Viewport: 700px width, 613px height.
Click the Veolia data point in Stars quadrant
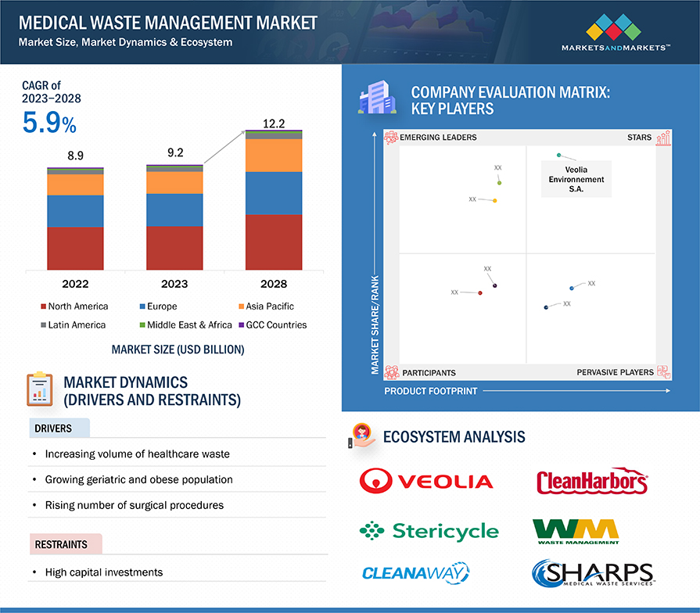point(558,156)
